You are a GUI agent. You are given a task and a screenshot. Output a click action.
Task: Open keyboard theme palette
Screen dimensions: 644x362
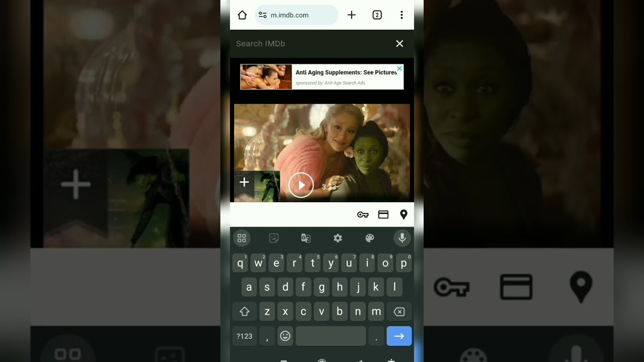(370, 238)
